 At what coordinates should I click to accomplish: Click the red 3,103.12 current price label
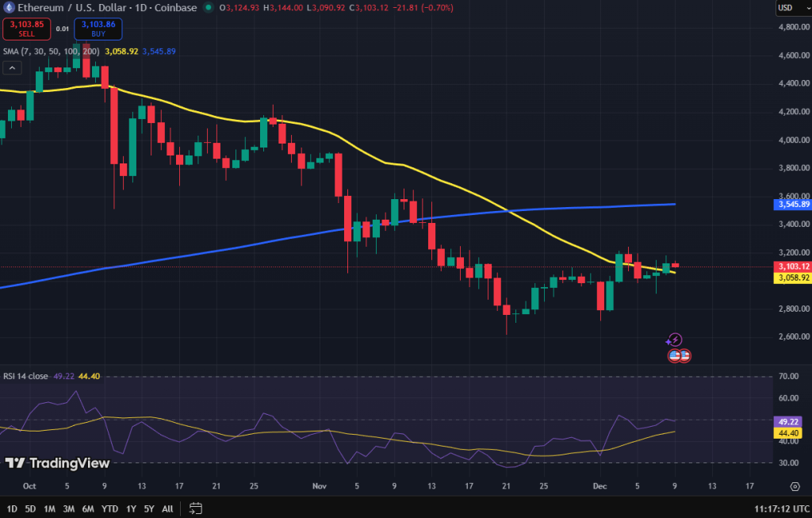tap(792, 267)
